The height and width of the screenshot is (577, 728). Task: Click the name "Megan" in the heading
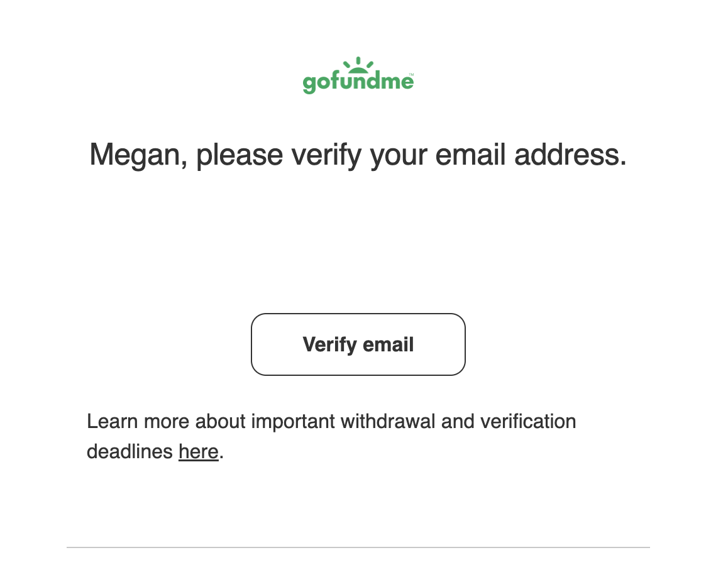click(135, 155)
